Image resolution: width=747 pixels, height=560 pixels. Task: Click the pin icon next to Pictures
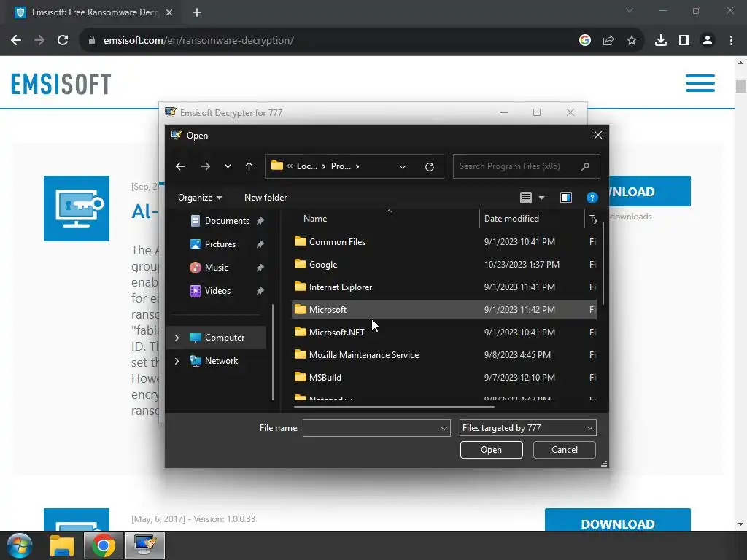[x=260, y=244]
